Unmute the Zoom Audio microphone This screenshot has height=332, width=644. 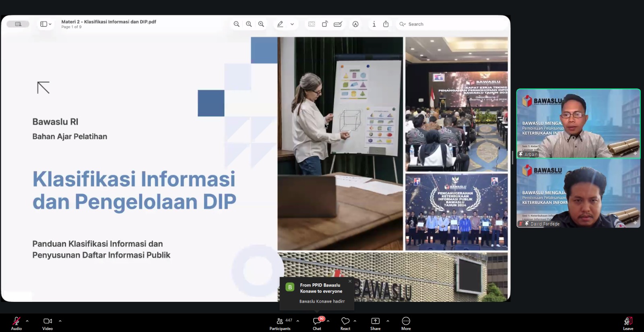[17, 323]
